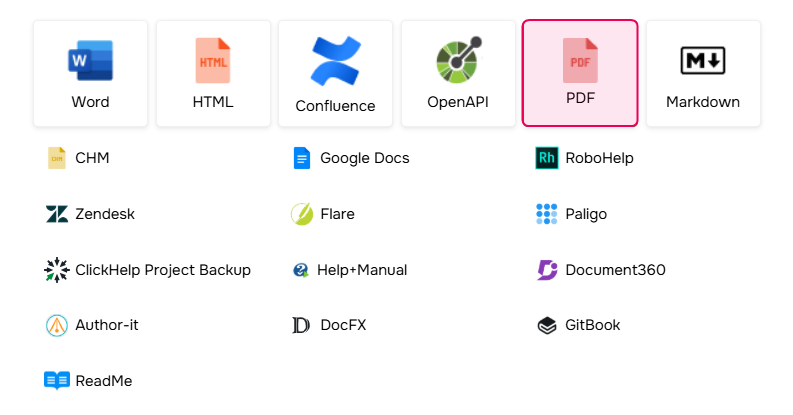Click the RoboHelp Rh icon

tap(546, 158)
